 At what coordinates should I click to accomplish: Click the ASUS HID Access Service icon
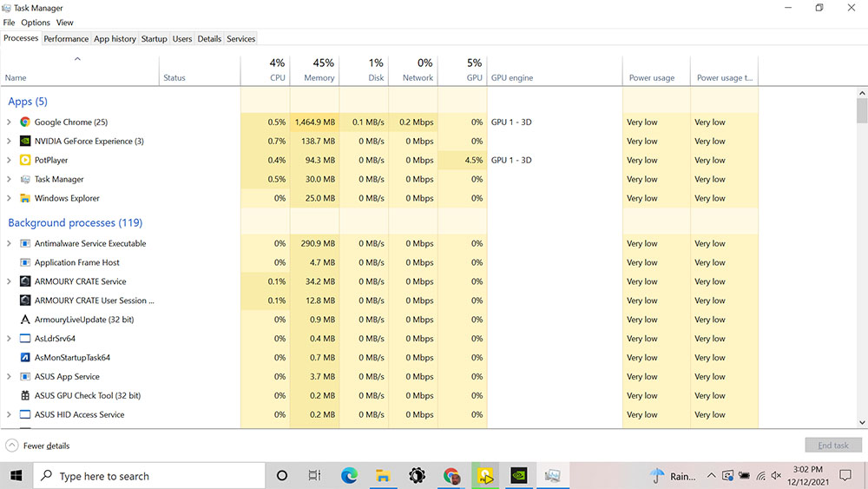(25, 414)
